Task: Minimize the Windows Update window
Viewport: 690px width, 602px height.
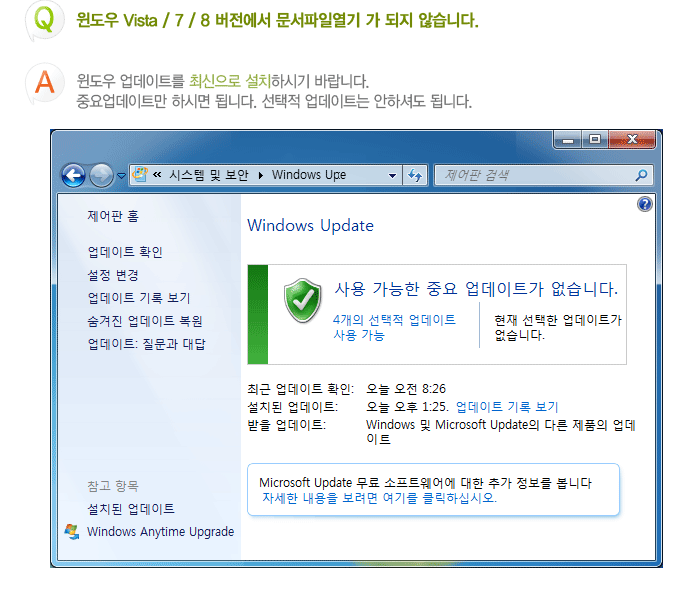Action: tap(568, 140)
